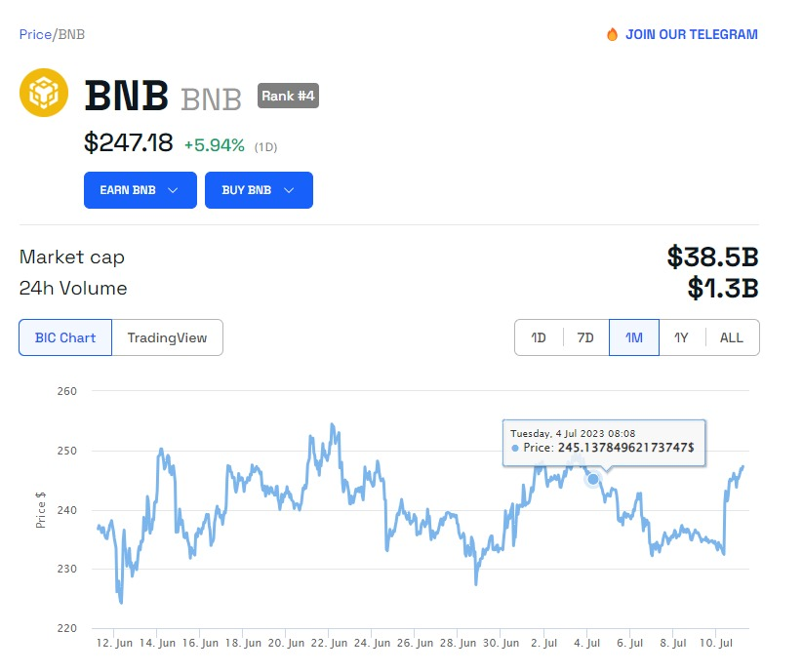Select the 1Y chart range

pyautogui.click(x=681, y=337)
